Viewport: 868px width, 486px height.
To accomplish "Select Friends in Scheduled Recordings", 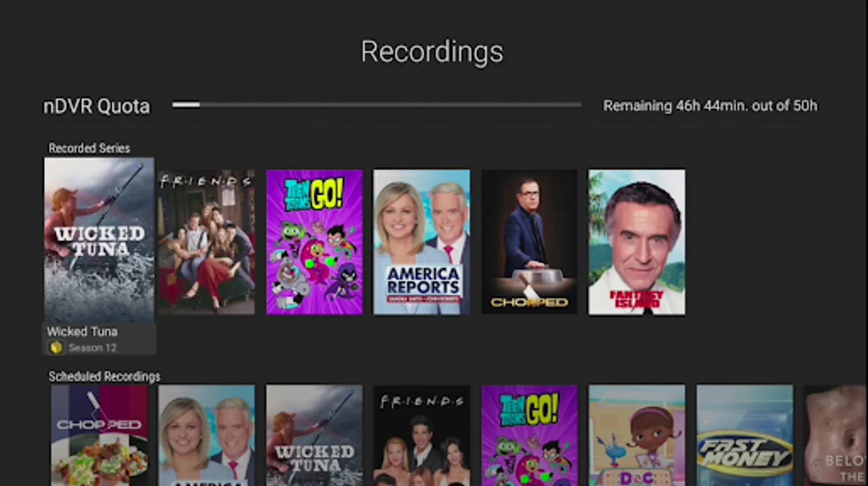I will [x=422, y=435].
